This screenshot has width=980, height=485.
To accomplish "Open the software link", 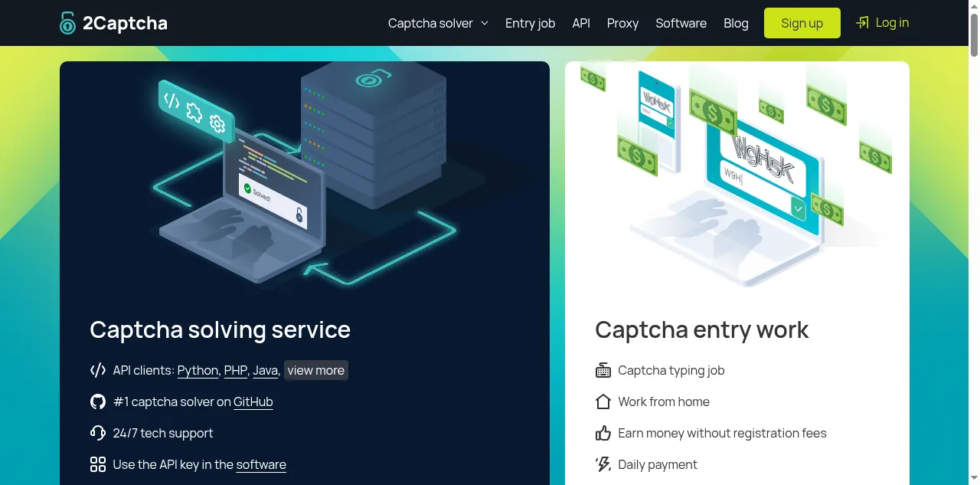I will (261, 464).
